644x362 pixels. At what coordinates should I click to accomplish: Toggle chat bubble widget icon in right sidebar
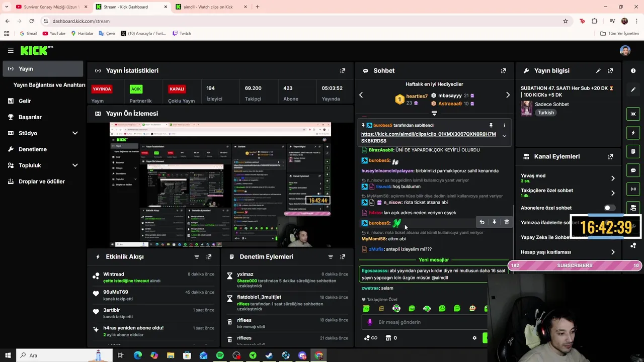(x=633, y=170)
